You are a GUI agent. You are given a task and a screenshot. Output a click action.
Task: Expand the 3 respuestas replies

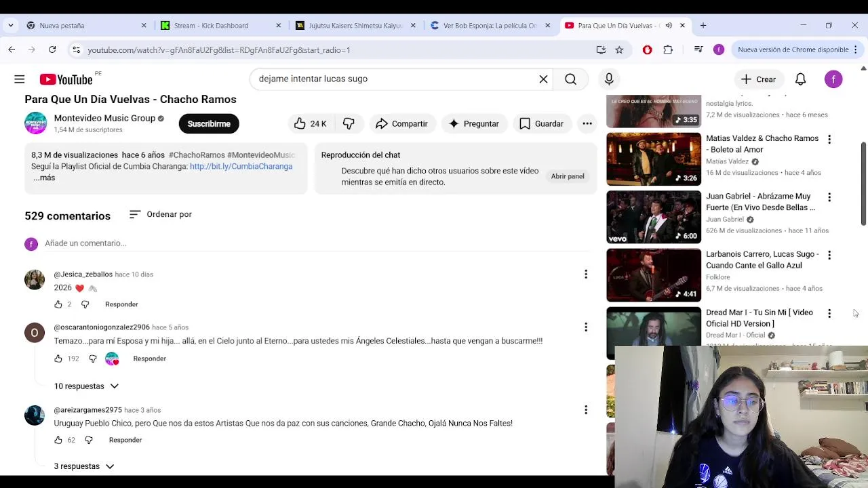tap(83, 466)
